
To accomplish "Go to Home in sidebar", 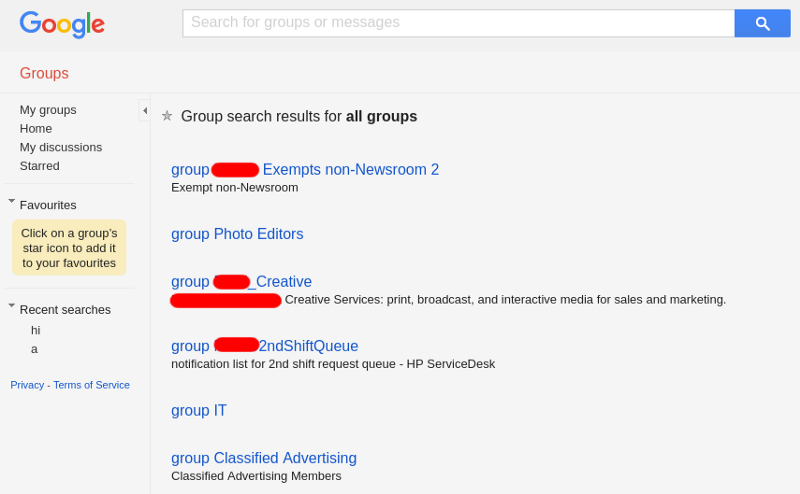I will (36, 129).
